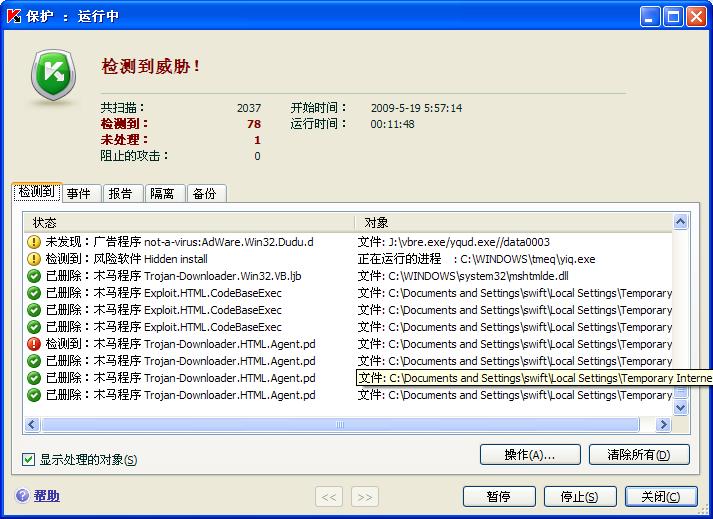Select the 风险软件 Hidden install row

(349, 259)
